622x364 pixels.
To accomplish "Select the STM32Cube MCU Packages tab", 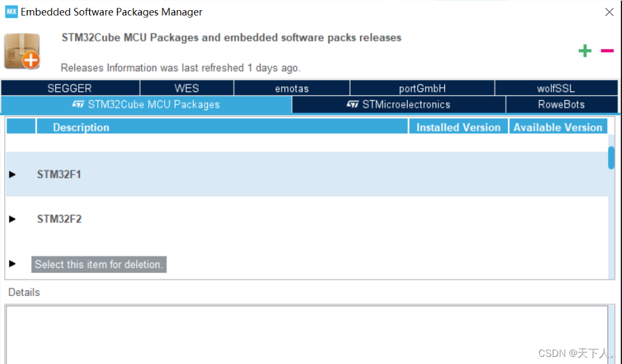I will tap(146, 104).
